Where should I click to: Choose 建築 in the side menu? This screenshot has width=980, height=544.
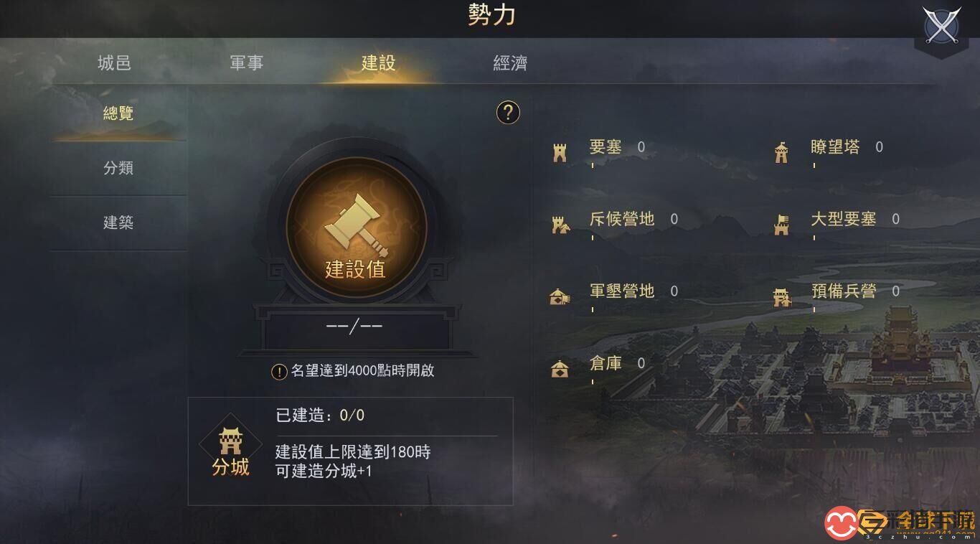tap(118, 222)
